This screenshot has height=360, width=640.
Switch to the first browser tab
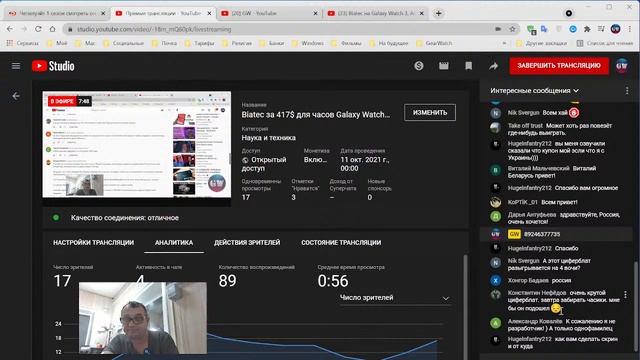[x=57, y=13]
